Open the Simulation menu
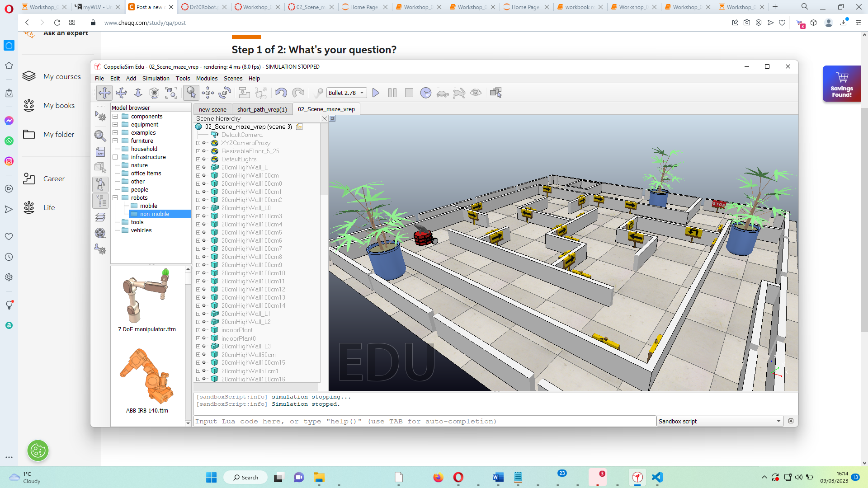 point(156,78)
